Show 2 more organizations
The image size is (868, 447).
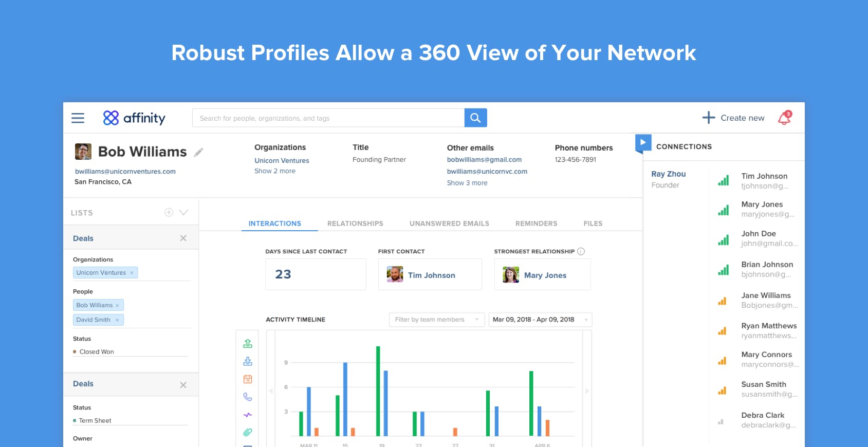[275, 171]
